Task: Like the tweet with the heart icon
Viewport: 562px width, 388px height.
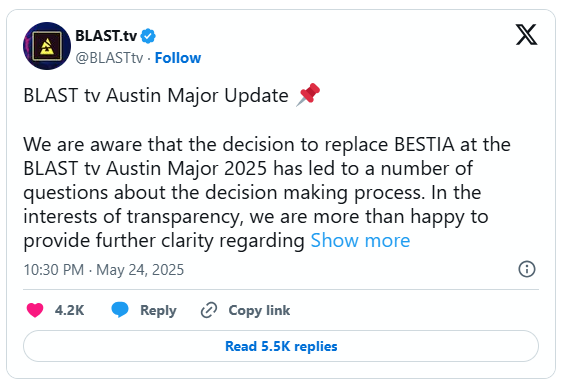Action: click(x=35, y=310)
